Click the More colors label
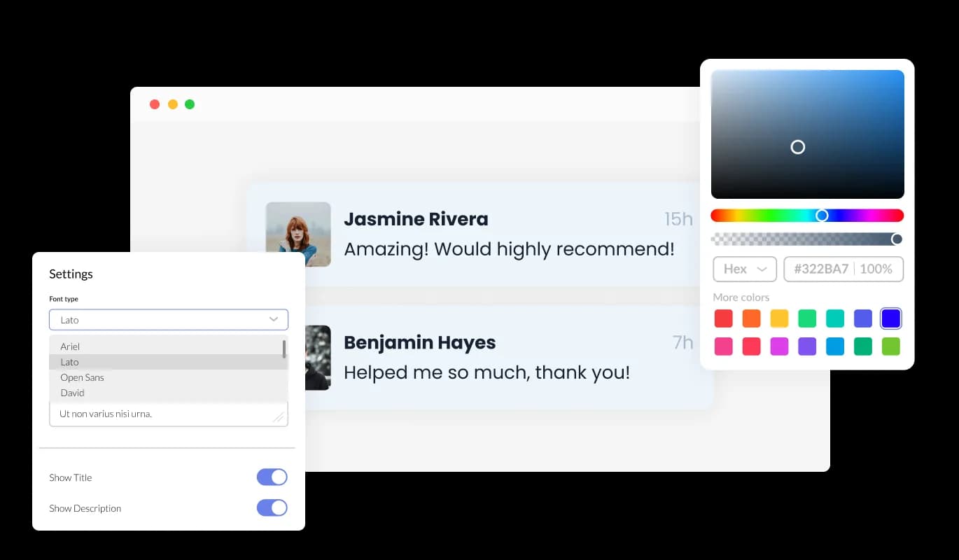The height and width of the screenshot is (560, 959). click(x=741, y=297)
